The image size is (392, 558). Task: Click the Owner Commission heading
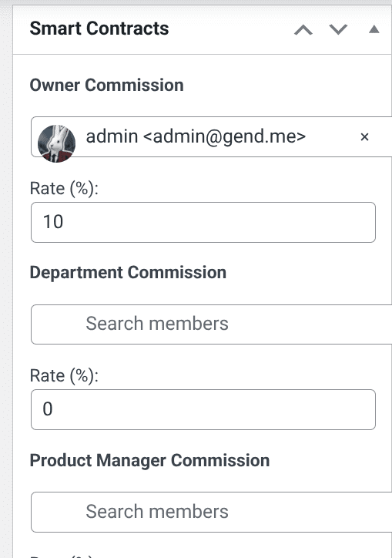click(x=107, y=85)
